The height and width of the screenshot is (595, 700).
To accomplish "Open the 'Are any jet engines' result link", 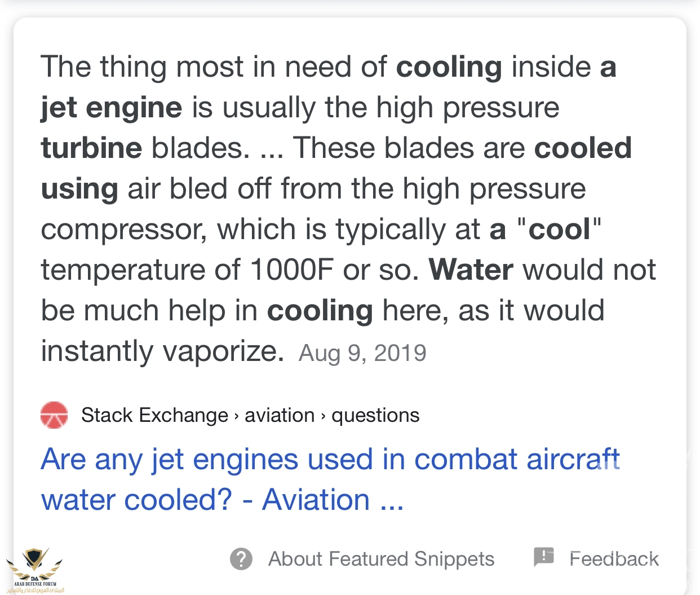I will 330,460.
